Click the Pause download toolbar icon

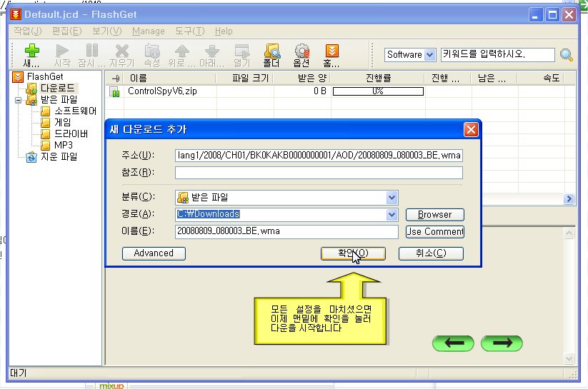91,51
